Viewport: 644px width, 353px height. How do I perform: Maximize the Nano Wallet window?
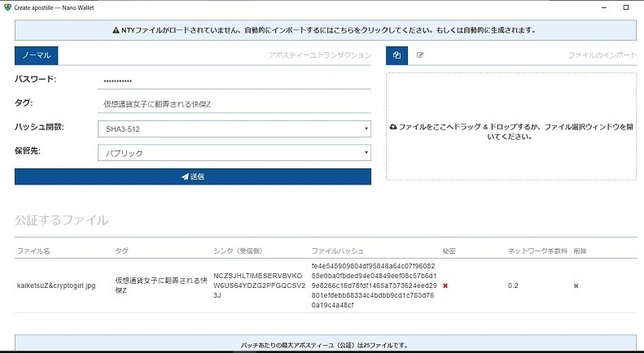(x=626, y=7)
